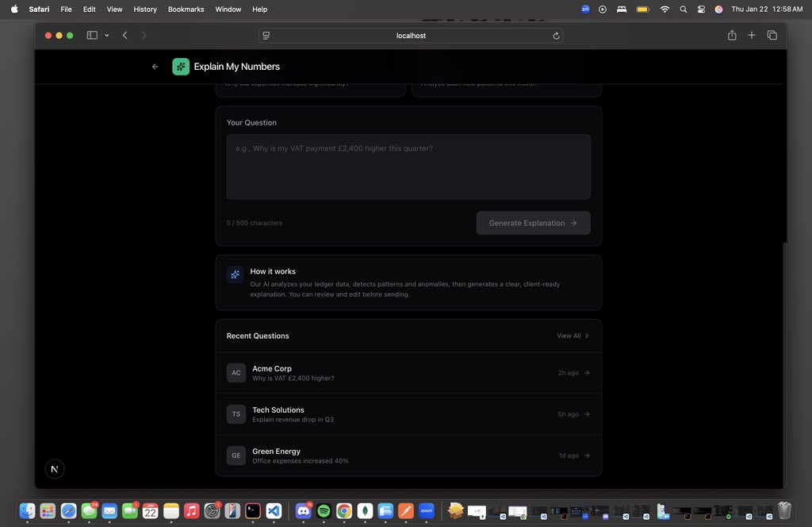The height and width of the screenshot is (527, 812).
Task: Click the sparkle icon beside How it works
Action: 235,275
